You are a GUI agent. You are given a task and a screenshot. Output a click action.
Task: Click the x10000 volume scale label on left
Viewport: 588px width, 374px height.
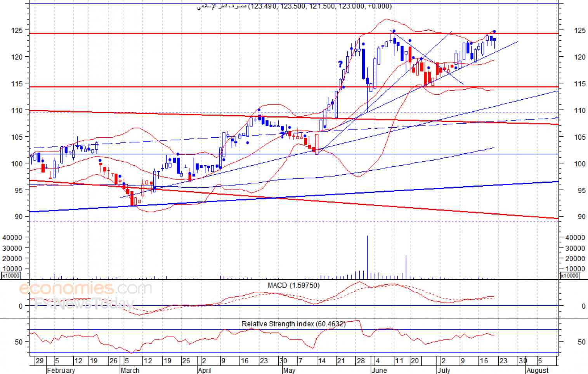click(11, 275)
